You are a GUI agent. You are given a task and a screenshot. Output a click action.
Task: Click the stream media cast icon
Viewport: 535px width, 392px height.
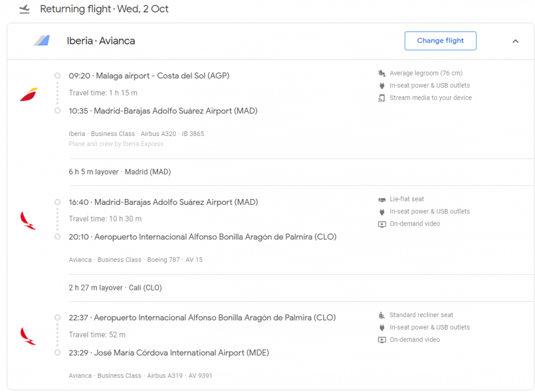382,98
